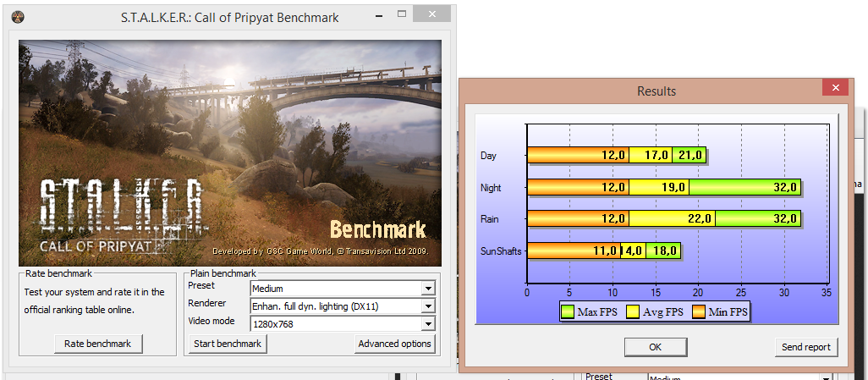Click the Day avg FPS value 17,0

pos(656,156)
